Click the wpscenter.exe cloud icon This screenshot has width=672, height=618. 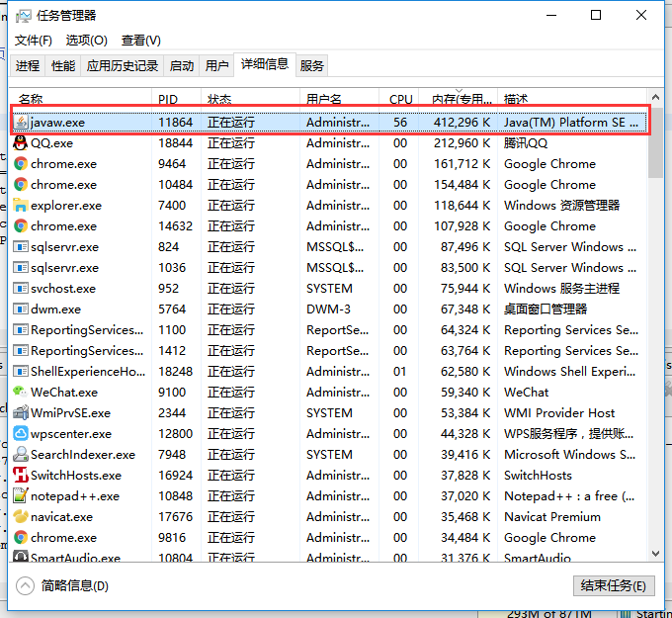(x=21, y=433)
